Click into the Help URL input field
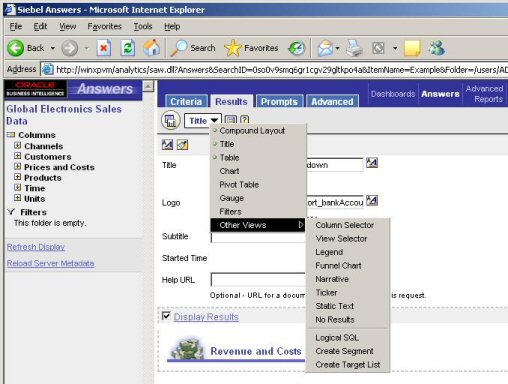Viewport: 508px width, 384px height. coord(258,280)
